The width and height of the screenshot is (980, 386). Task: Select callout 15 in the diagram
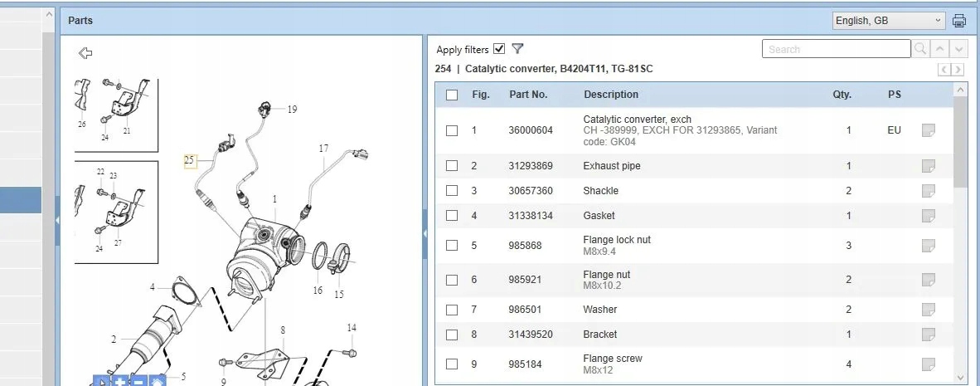[x=339, y=294]
